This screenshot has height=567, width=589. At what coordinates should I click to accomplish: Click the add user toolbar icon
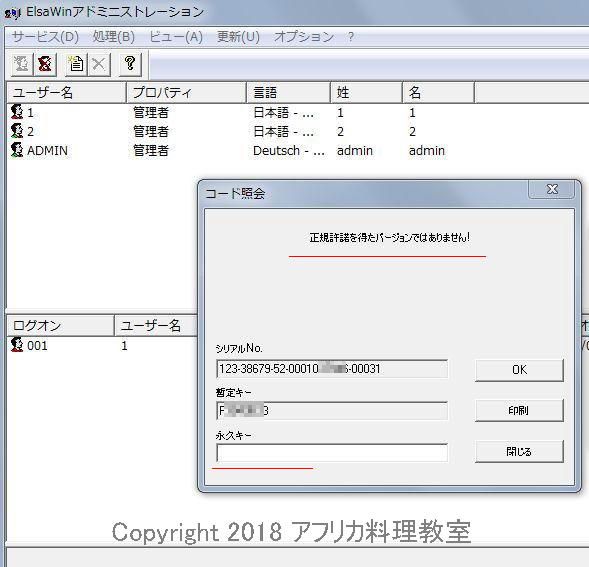(x=21, y=64)
